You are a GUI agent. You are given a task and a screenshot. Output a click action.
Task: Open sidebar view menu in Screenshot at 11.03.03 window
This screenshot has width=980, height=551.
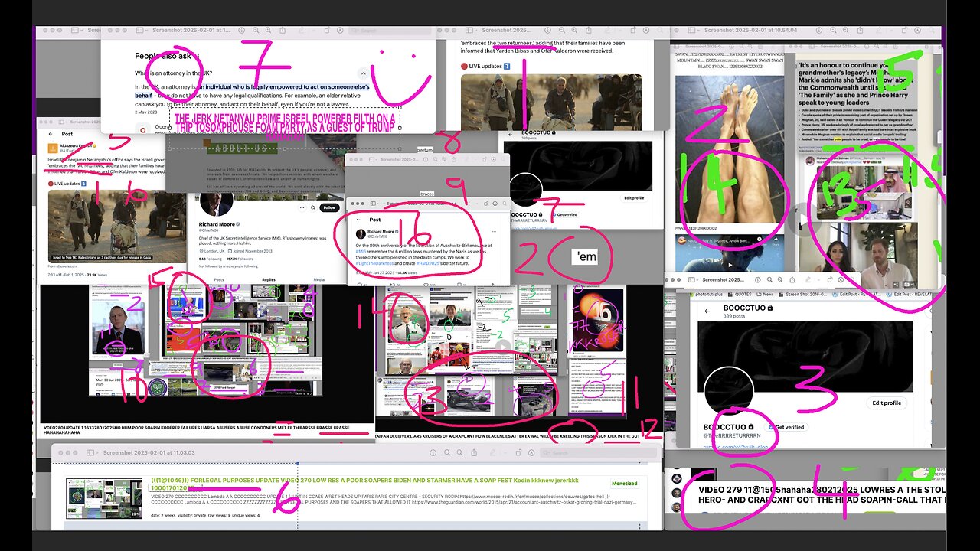coord(92,452)
